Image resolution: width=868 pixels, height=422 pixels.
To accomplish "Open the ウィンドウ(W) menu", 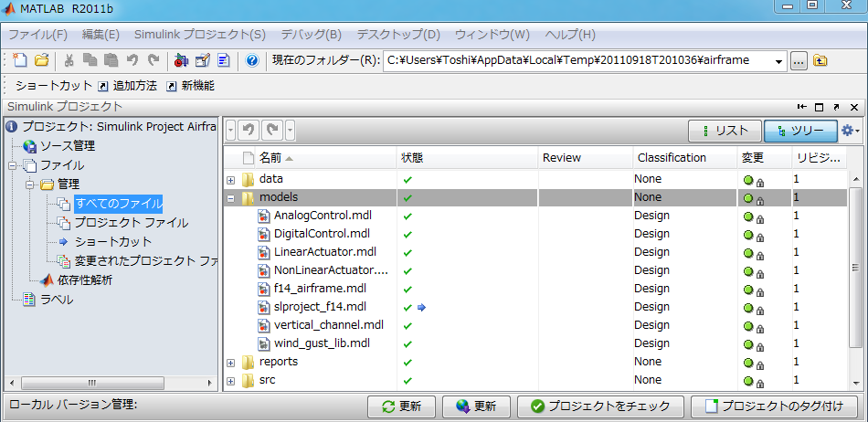I will pyautogui.click(x=492, y=35).
